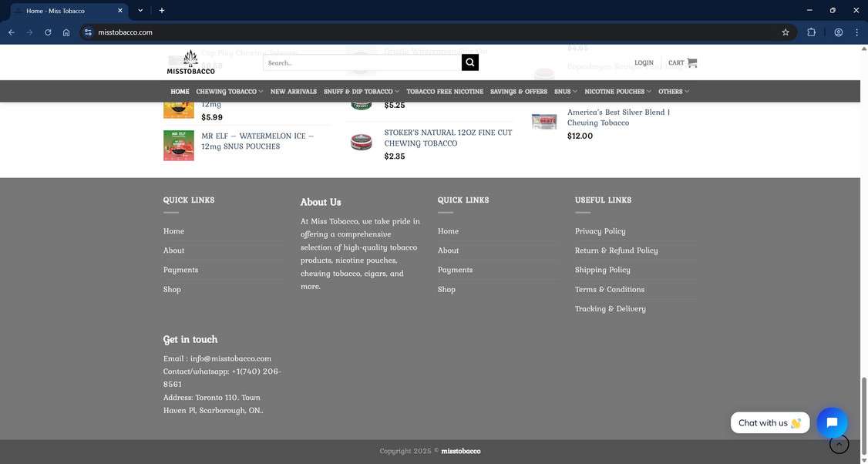Click the back-to-top arrow button
Viewport: 868px width, 464px height.
point(839,444)
